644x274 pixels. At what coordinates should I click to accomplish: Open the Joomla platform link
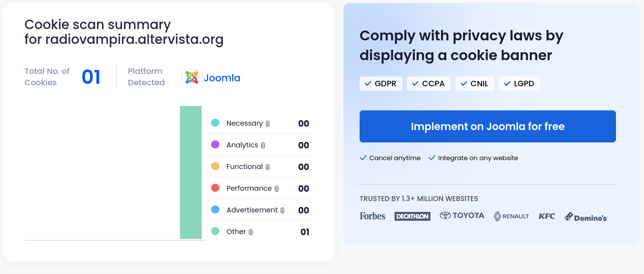(x=222, y=78)
